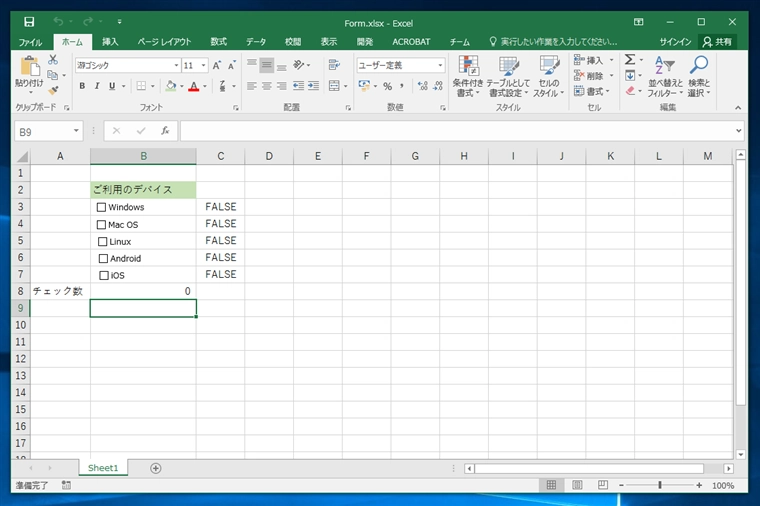Check the Mac OS checkbox
Viewport: 760px width, 506px height.
(101, 225)
